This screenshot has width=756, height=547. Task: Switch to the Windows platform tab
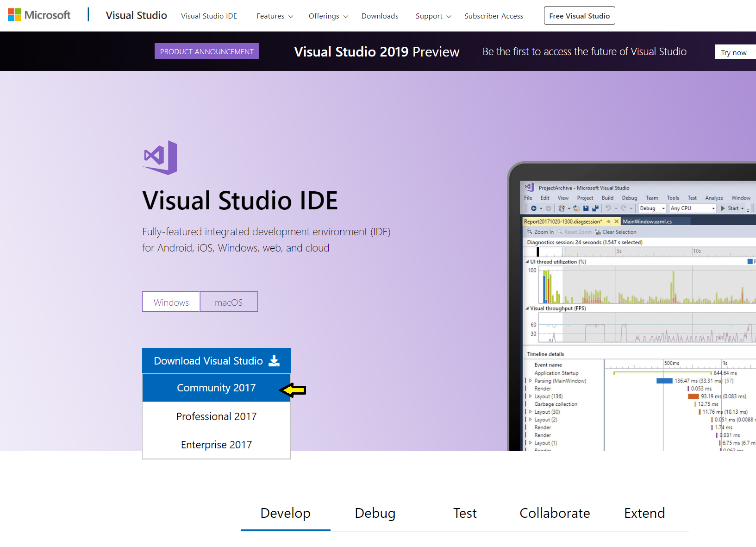click(171, 302)
